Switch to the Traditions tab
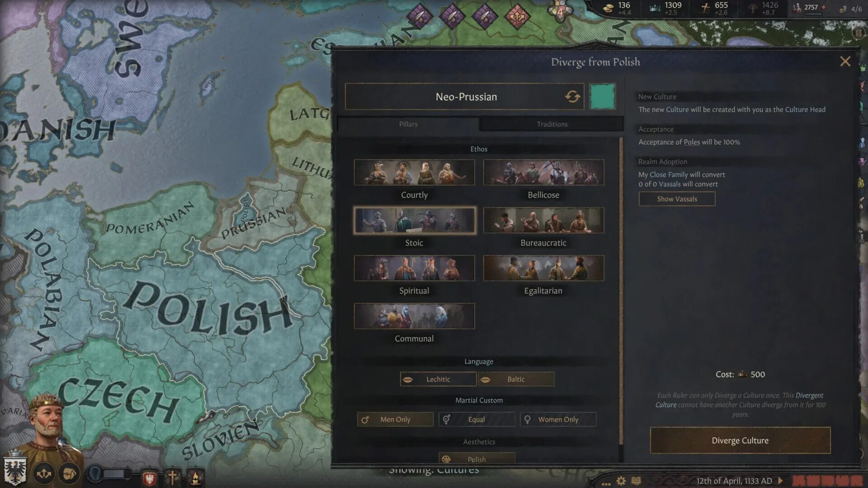 pyautogui.click(x=552, y=124)
